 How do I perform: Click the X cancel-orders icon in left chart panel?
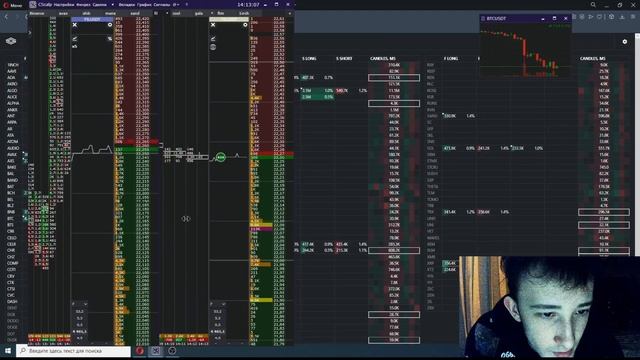coord(75,25)
